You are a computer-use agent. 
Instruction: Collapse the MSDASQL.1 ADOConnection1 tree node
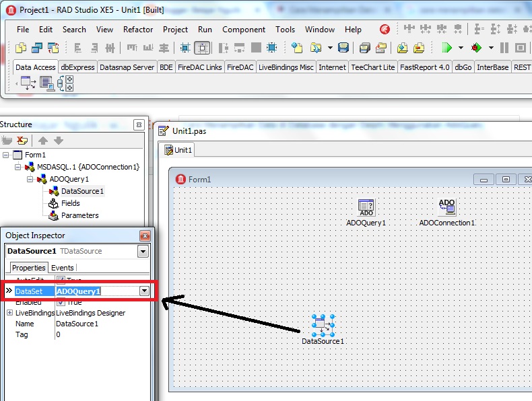(x=18, y=167)
